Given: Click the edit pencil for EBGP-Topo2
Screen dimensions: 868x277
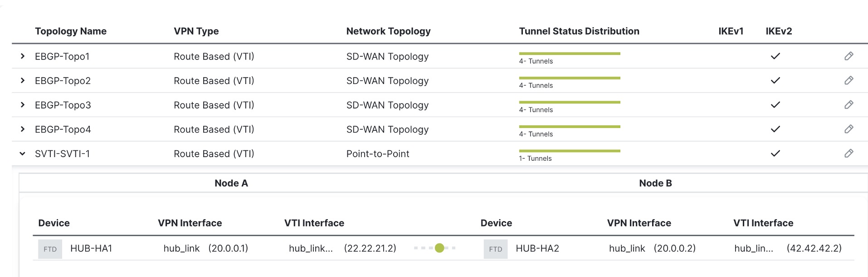Looking at the screenshot, I should pyautogui.click(x=848, y=80).
